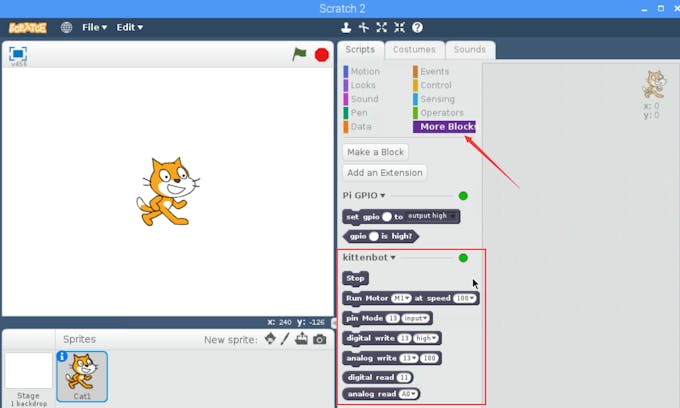Paint a new sprite
Image resolution: width=680 pixels, height=408 pixels.
click(x=285, y=339)
